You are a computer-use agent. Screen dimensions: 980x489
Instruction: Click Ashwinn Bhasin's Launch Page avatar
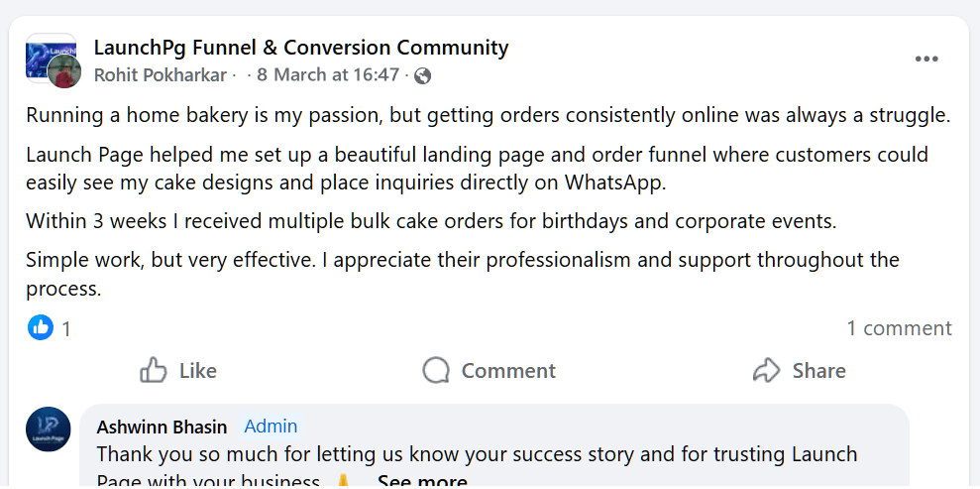(x=49, y=429)
